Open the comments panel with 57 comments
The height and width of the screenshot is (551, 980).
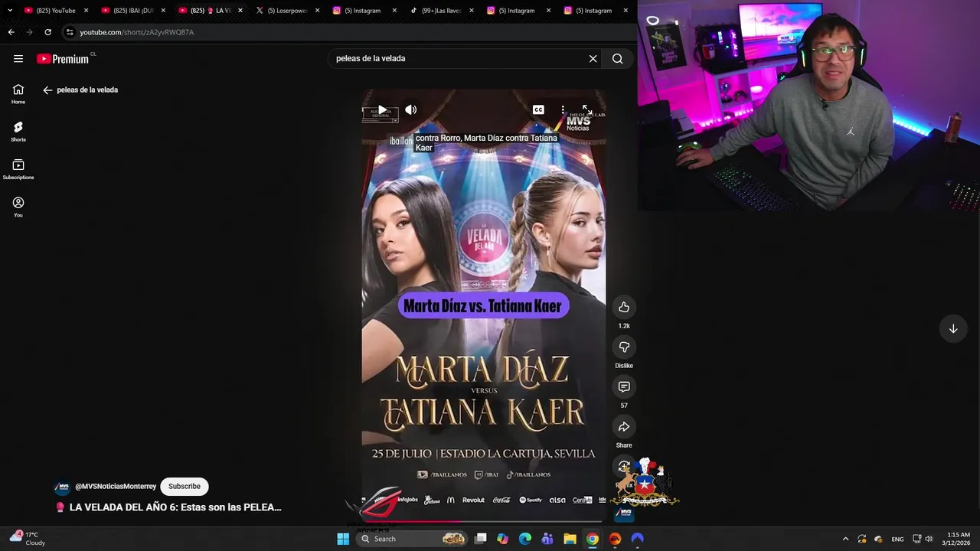click(624, 387)
